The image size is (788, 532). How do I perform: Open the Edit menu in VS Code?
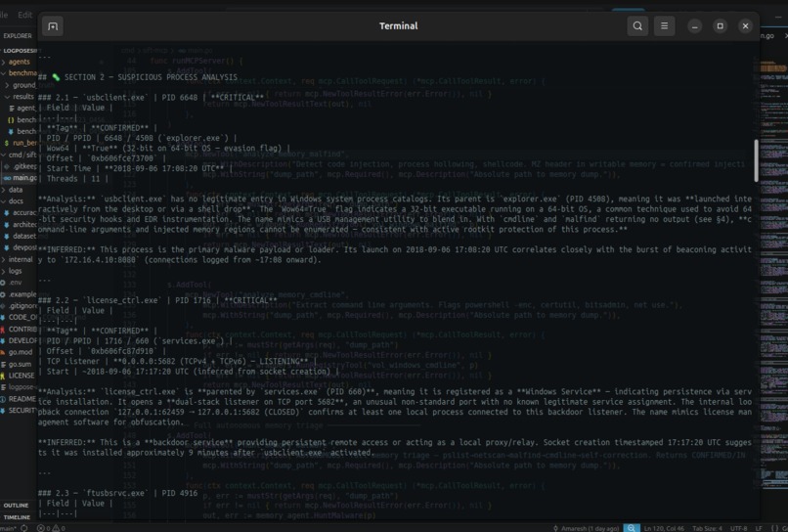(x=25, y=15)
